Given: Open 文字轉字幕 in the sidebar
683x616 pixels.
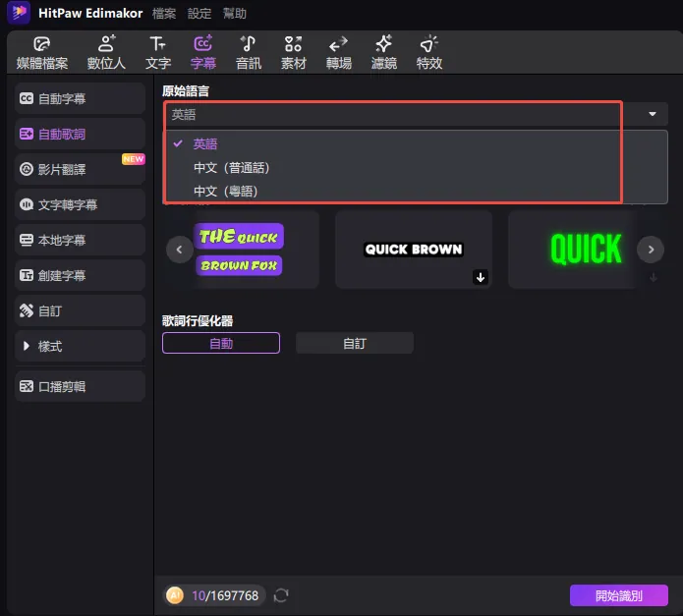Looking at the screenshot, I should tap(81, 204).
